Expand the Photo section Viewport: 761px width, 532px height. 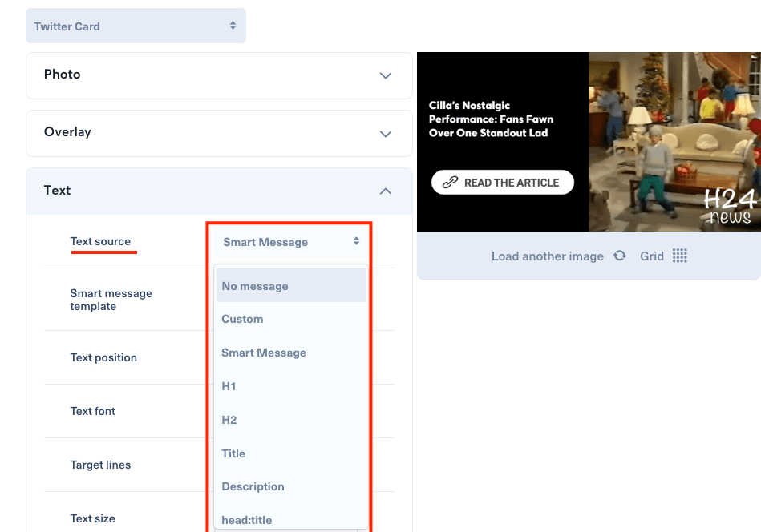click(219, 75)
